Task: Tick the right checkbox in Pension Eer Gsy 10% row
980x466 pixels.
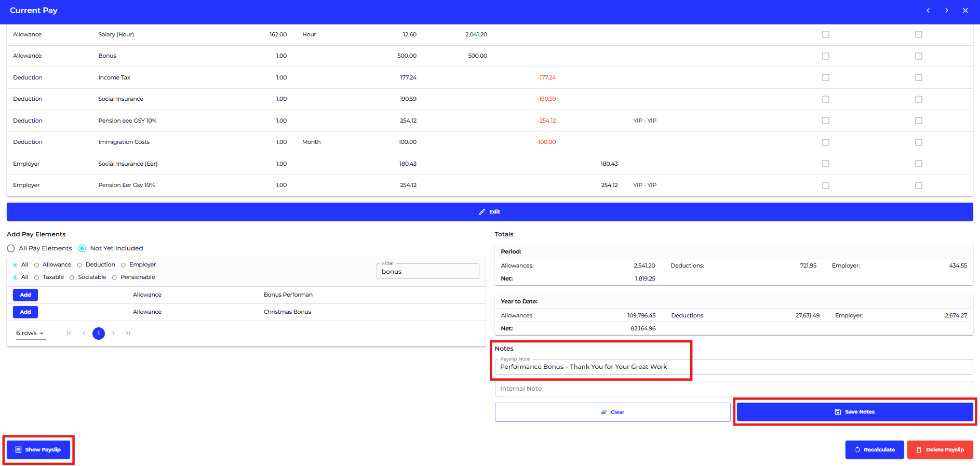Action: tap(919, 185)
